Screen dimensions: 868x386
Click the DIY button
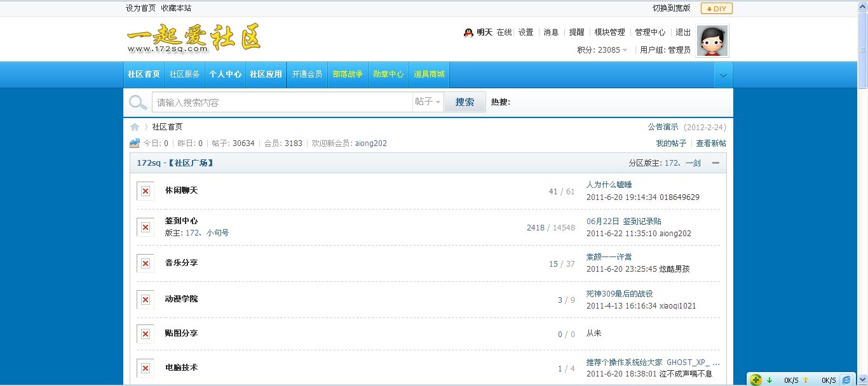717,9
